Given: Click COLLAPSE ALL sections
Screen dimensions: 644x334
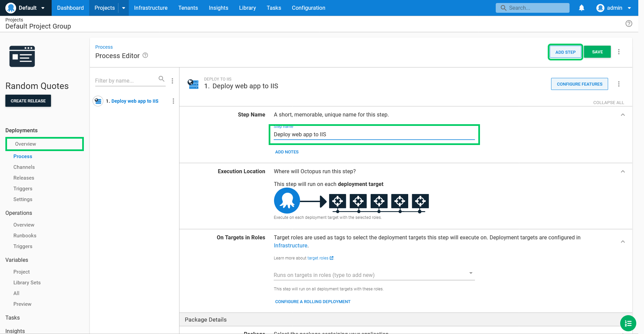Looking at the screenshot, I should point(608,102).
